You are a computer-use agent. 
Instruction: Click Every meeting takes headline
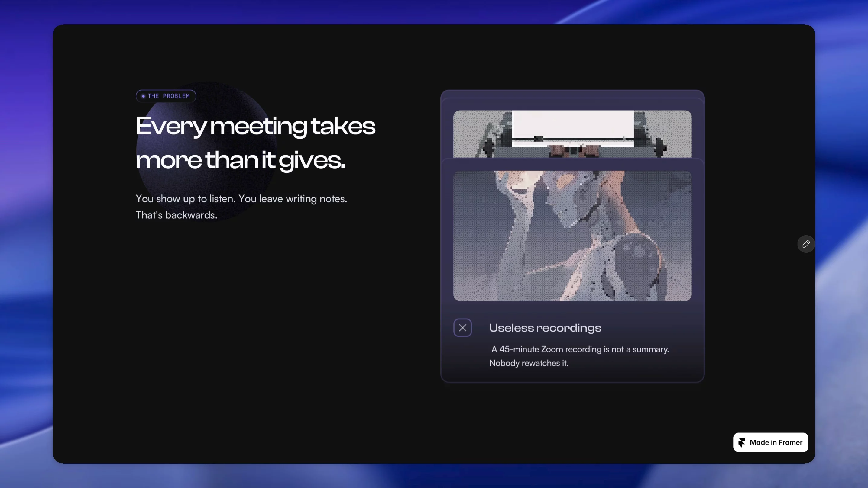[255, 126]
